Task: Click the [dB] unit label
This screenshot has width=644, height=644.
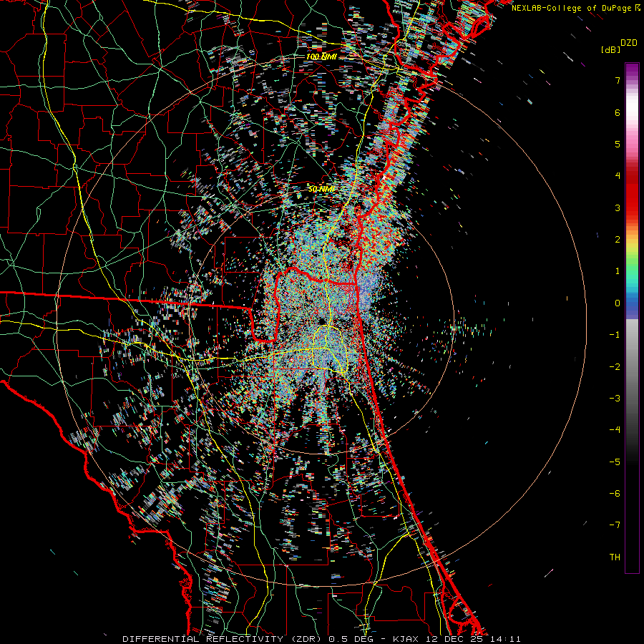Action: point(610,50)
